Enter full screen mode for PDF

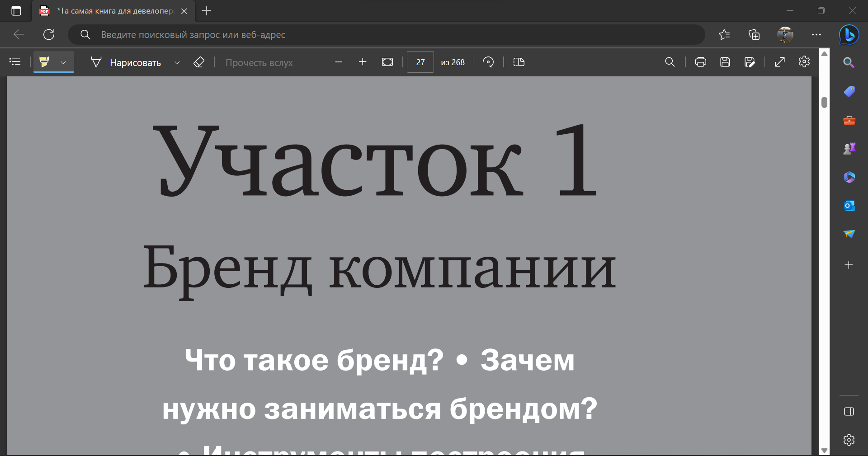780,62
